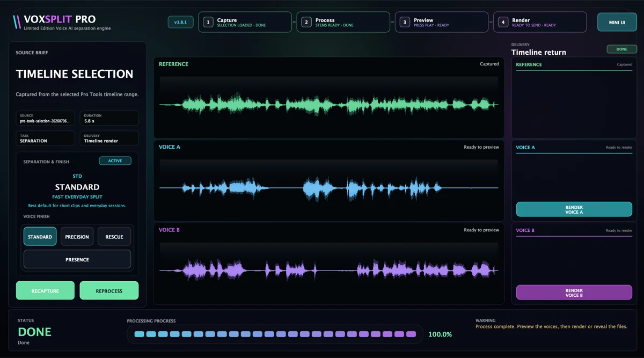Open the Capture step tab
644x358 pixels.
click(245, 22)
